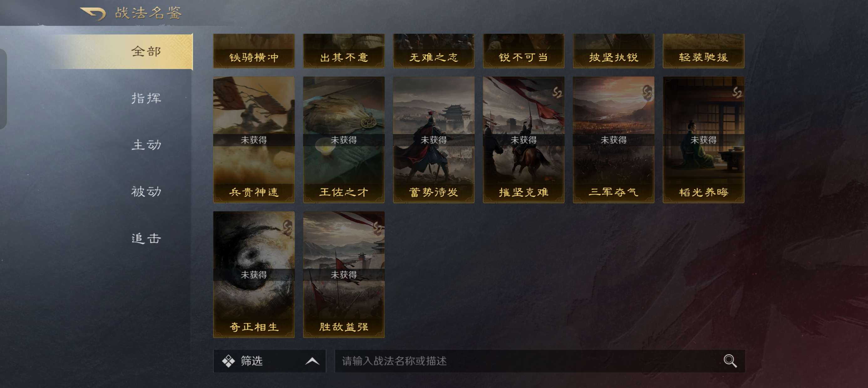The image size is (868, 388).
Task: Open the 追击 category tab
Action: [146, 238]
